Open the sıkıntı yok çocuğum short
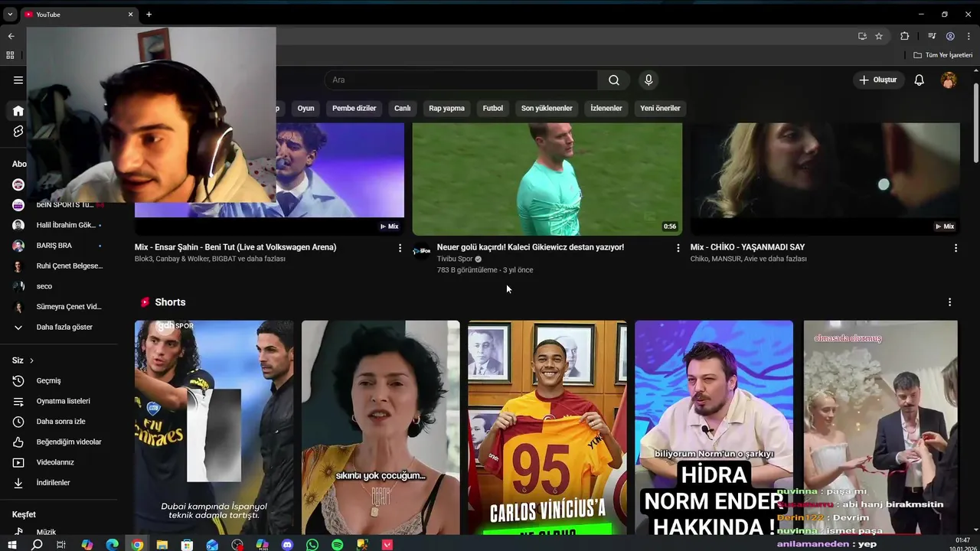The image size is (980, 551). pyautogui.click(x=381, y=427)
